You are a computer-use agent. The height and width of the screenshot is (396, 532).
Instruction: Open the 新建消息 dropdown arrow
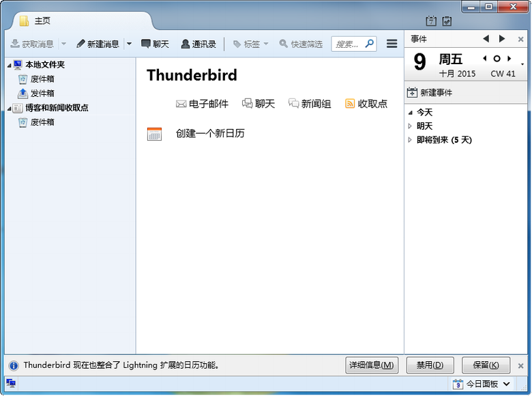[129, 44]
